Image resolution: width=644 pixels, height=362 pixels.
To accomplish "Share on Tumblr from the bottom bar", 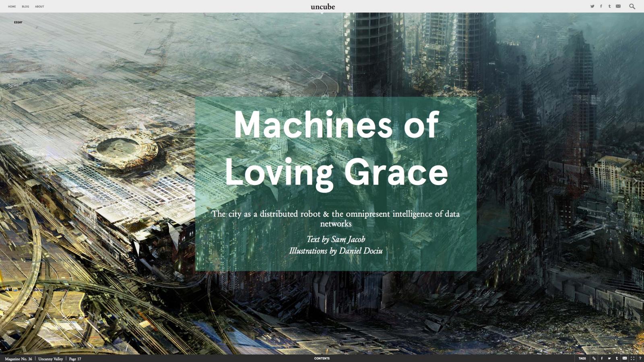I will 617,358.
